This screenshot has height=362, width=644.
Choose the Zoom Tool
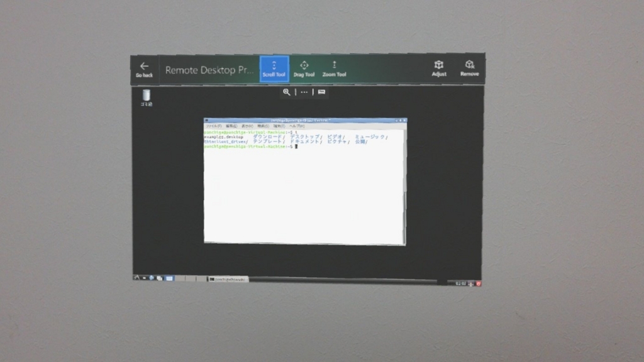[x=334, y=69]
